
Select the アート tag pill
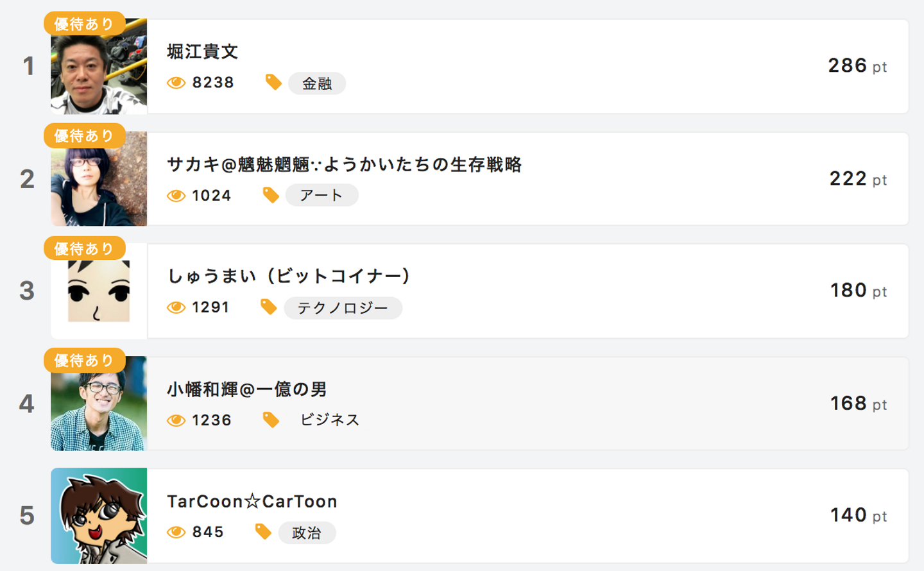click(x=321, y=195)
